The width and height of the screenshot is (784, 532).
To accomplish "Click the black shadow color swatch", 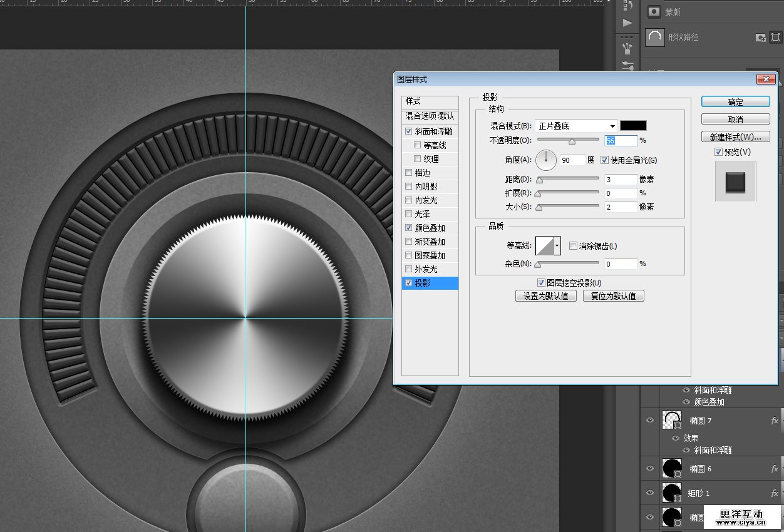I will 633,126.
